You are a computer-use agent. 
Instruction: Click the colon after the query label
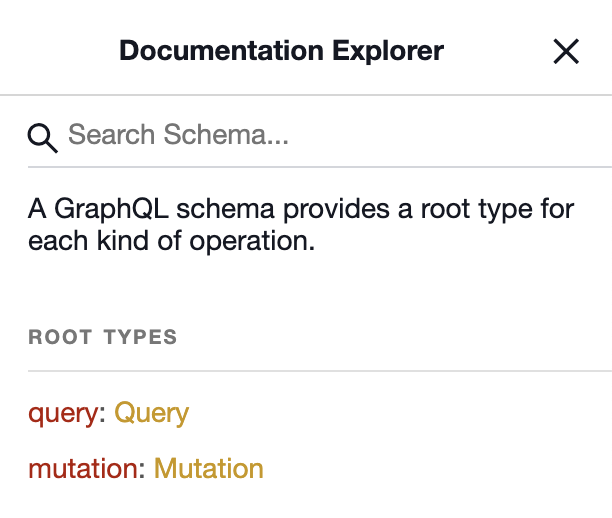pos(102,415)
